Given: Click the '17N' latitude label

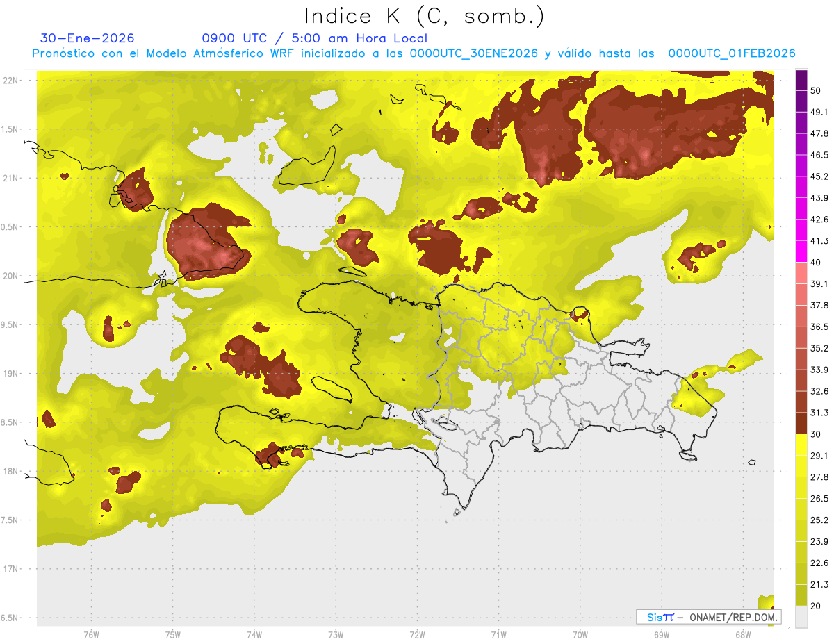Looking at the screenshot, I should [11, 569].
